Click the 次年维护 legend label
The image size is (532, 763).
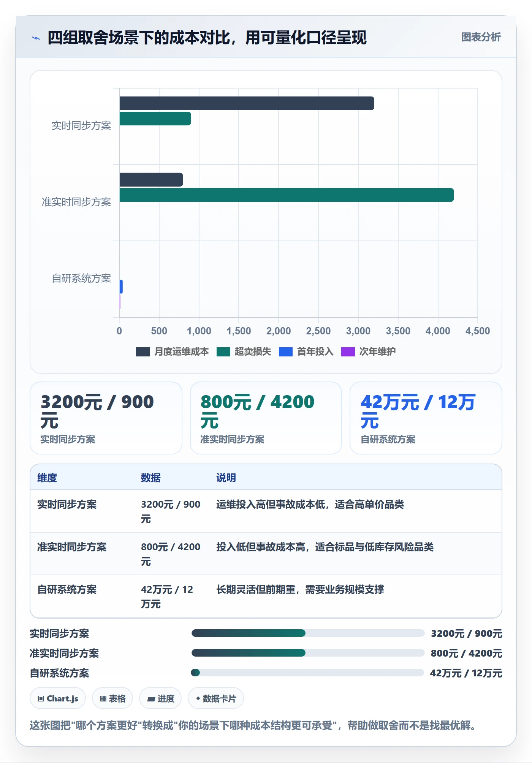click(378, 352)
